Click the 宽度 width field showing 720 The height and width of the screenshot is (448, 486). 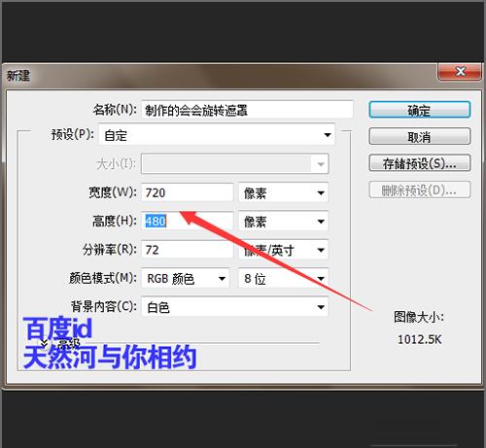point(188,192)
